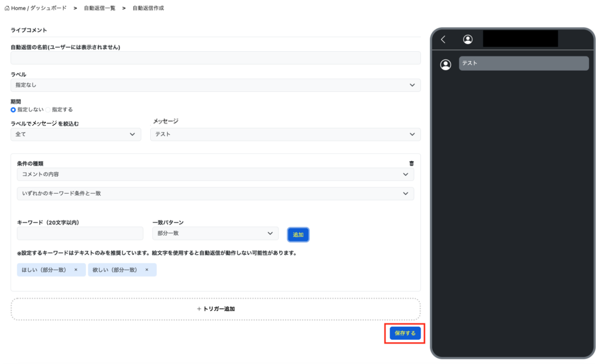Click the トリガー追加 button
Screen dimensions: 603x364
pos(216,309)
